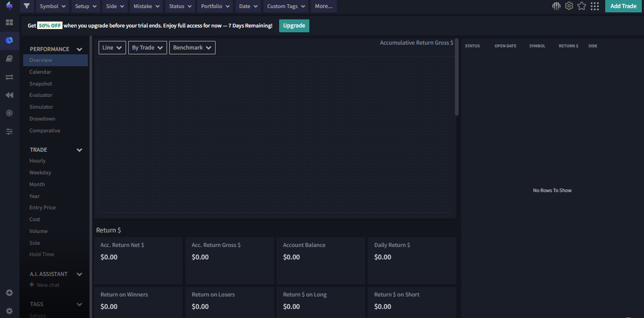This screenshot has height=318, width=644.
Task: Click the plus icon next to New chat
Action: pyautogui.click(x=32, y=285)
